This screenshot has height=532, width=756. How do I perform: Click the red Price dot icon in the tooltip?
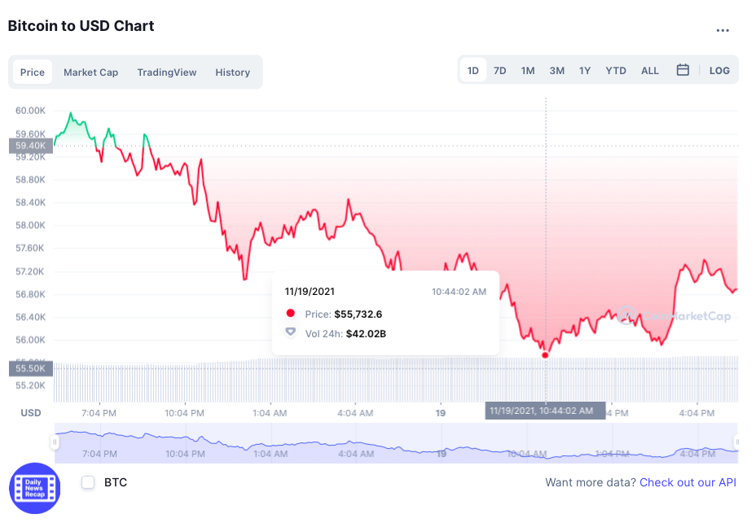(x=291, y=313)
